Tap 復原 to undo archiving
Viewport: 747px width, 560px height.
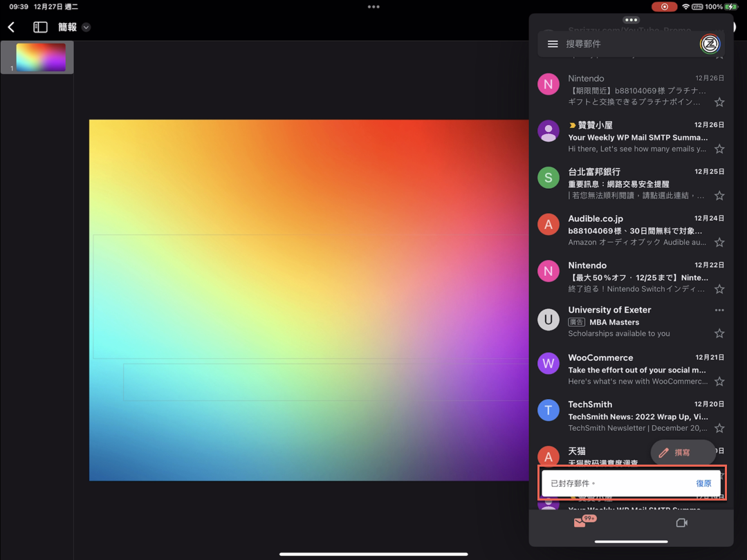(703, 483)
